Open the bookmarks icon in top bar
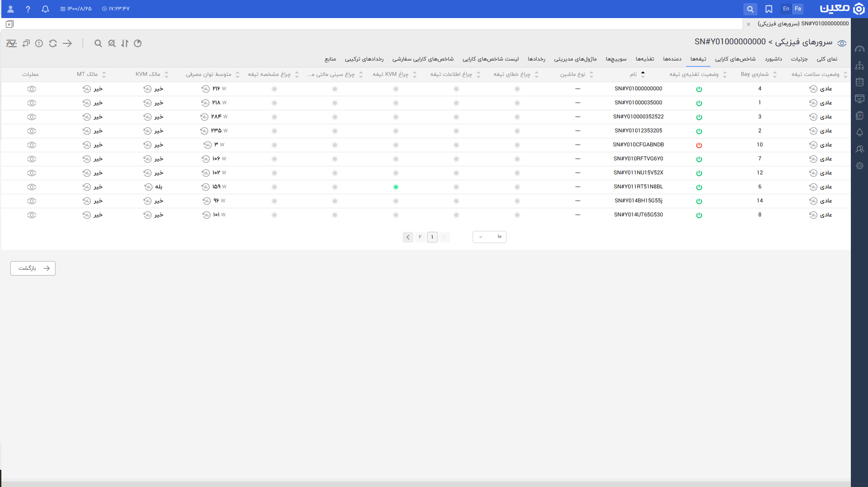Image resolution: width=868 pixels, height=487 pixels. tap(769, 9)
